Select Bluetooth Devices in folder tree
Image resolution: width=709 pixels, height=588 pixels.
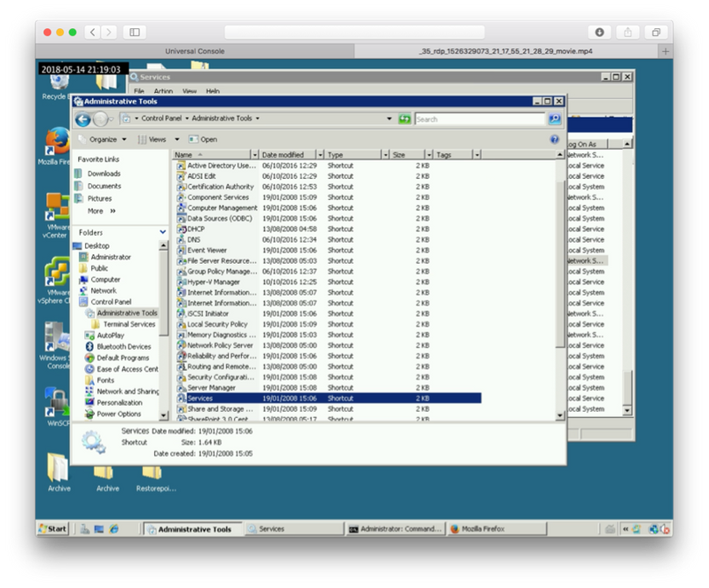(123, 346)
